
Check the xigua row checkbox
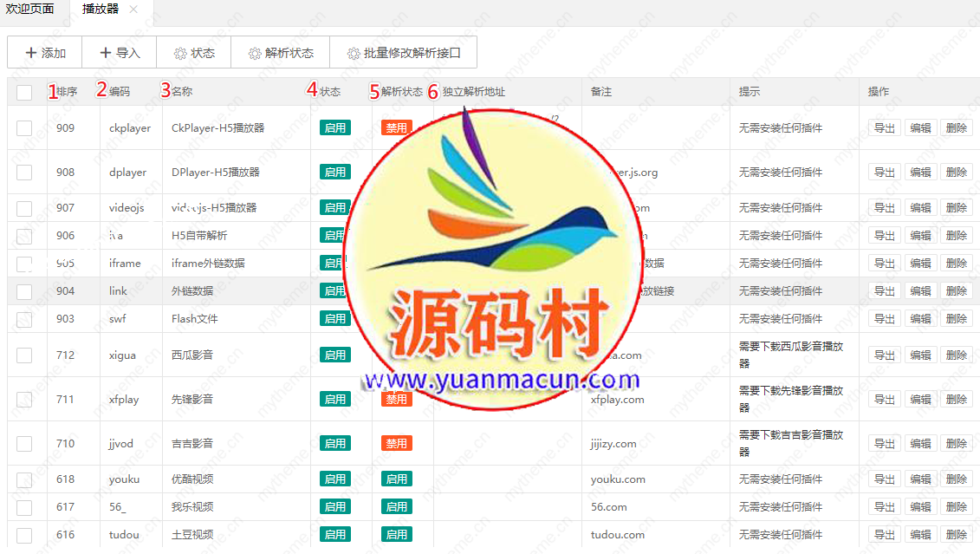[x=24, y=355]
